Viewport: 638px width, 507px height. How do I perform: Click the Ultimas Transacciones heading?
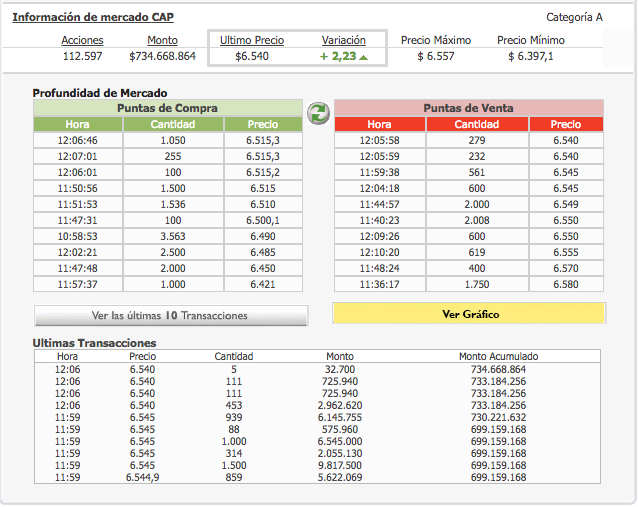[94, 343]
